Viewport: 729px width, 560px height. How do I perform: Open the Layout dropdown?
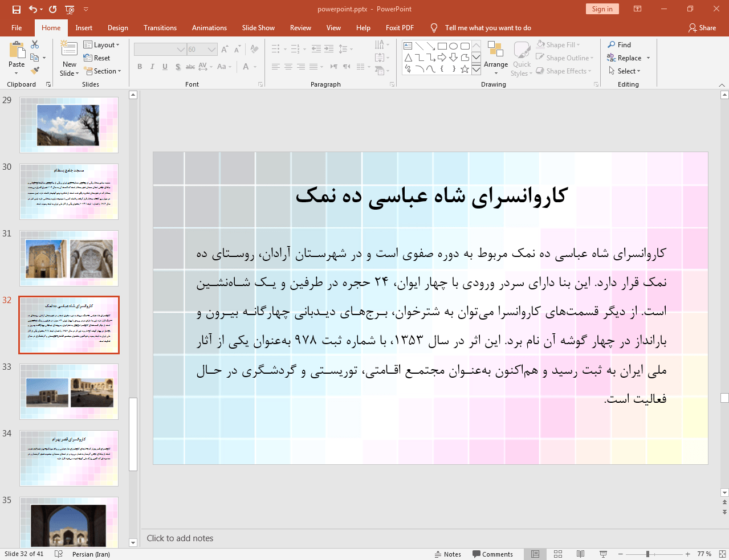(x=101, y=45)
